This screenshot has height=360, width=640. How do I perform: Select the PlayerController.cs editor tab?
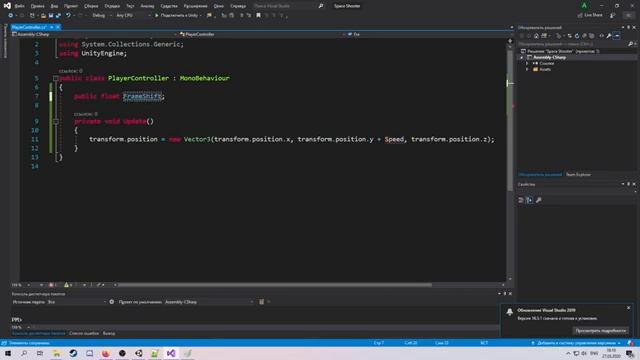point(29,27)
